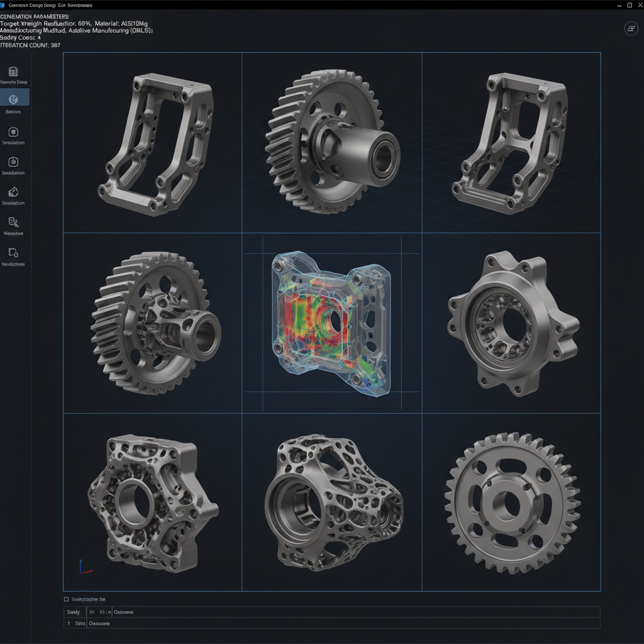Maximize the application window
The height and width of the screenshot is (644, 644).
(629, 5)
